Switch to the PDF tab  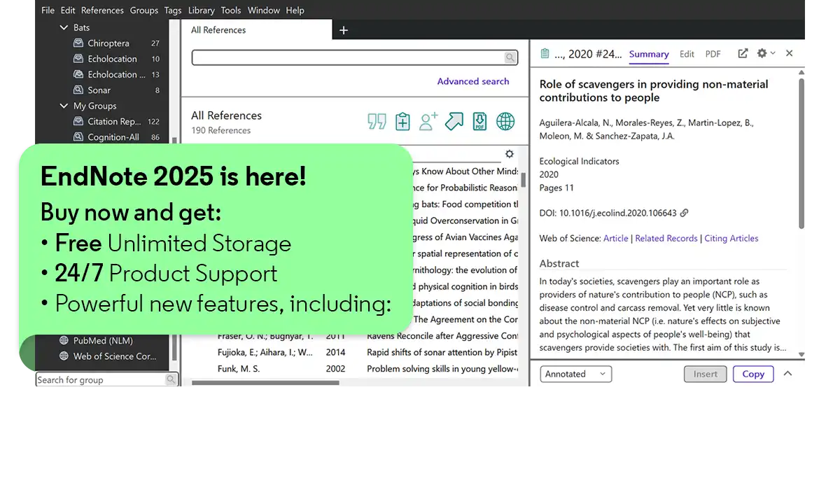713,54
